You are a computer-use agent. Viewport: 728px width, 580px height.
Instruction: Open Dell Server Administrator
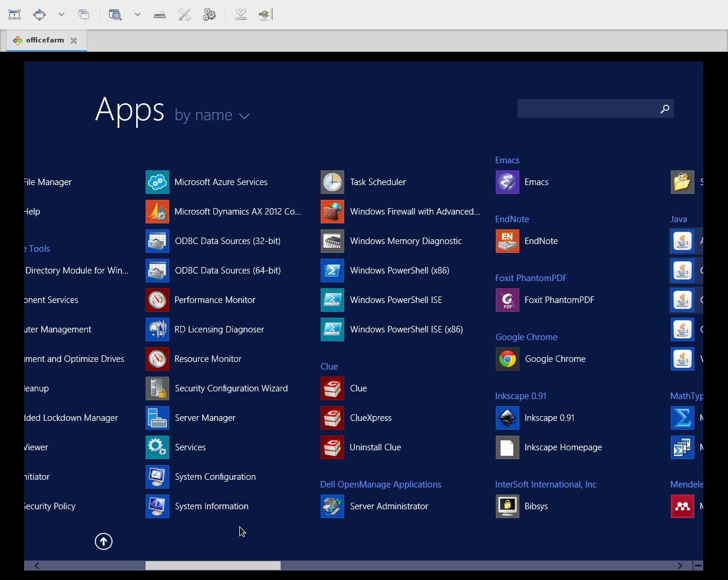pyautogui.click(x=374, y=506)
